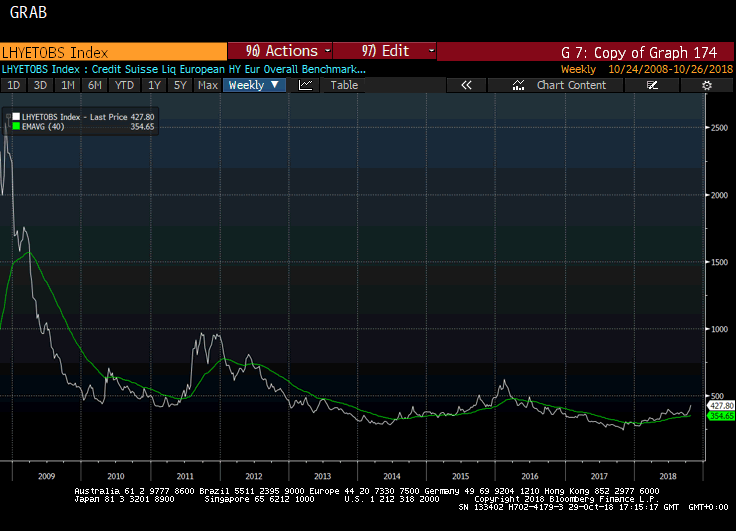Select the 1Y time range
736x531 pixels.
point(154,85)
